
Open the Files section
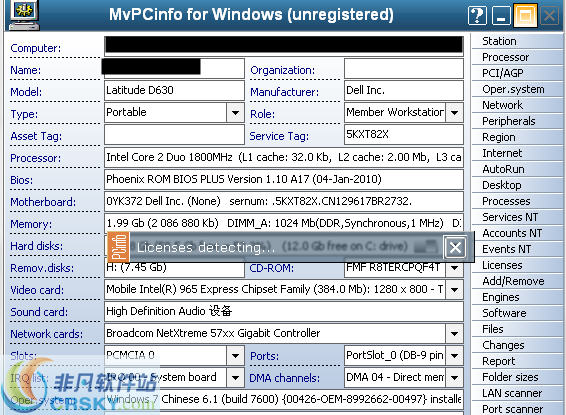click(x=517, y=329)
